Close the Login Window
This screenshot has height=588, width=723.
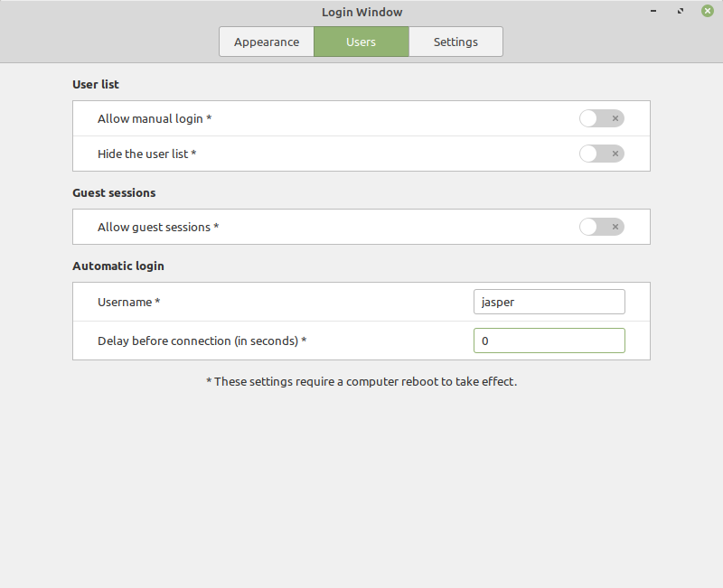tap(708, 11)
